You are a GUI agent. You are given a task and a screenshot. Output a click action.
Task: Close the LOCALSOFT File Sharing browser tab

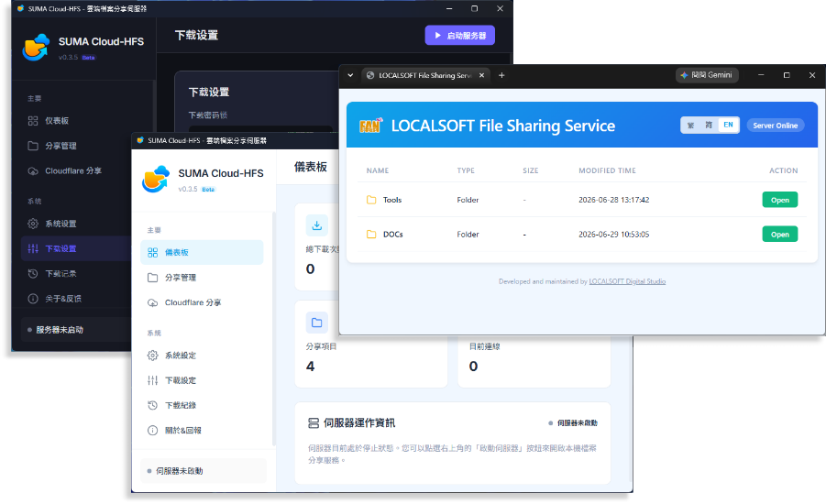481,75
